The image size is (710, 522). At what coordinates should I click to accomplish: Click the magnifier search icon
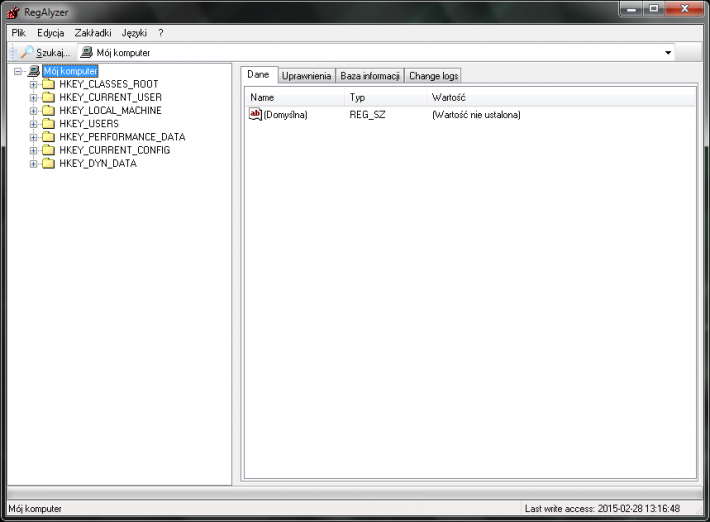click(27, 53)
